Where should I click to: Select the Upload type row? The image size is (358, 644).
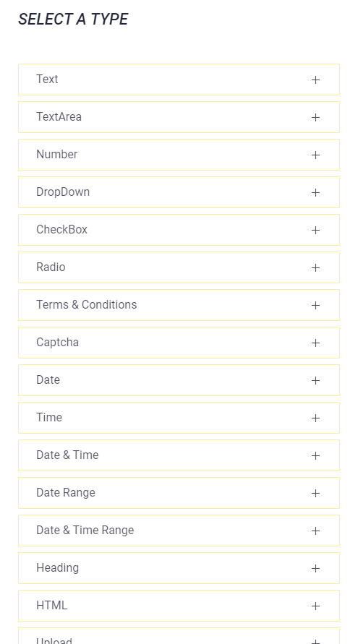pyautogui.click(x=179, y=636)
